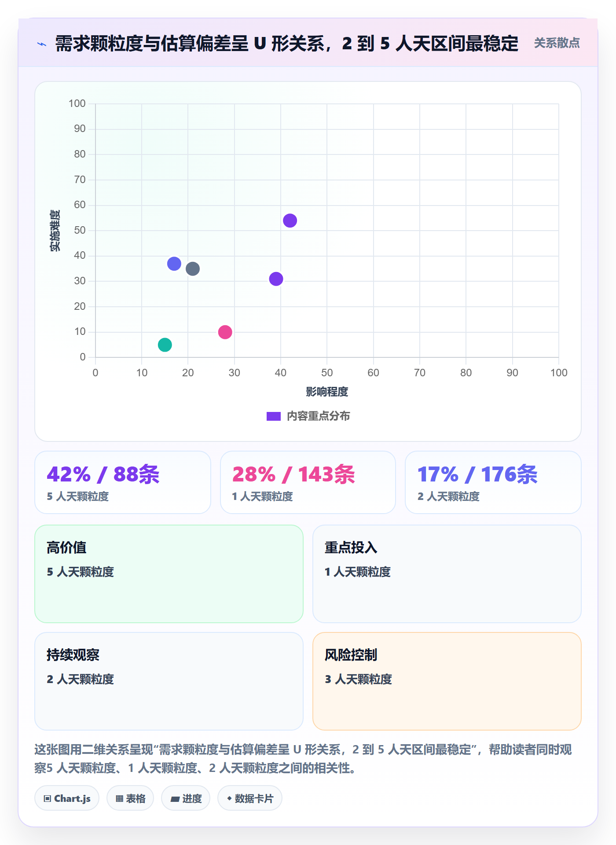The height and width of the screenshot is (845, 616).
Task: Click the purple data point at difficulty 31
Action: (276, 279)
